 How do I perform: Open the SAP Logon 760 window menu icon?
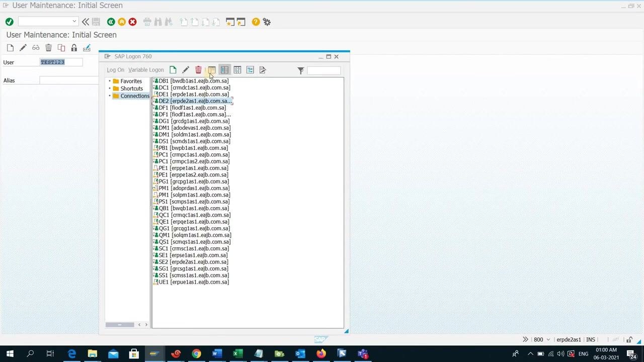(x=107, y=56)
